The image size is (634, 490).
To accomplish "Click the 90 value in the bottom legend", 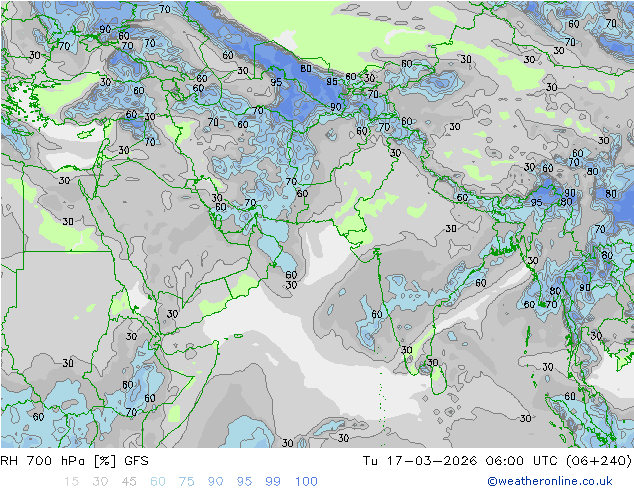I will pos(215,482).
